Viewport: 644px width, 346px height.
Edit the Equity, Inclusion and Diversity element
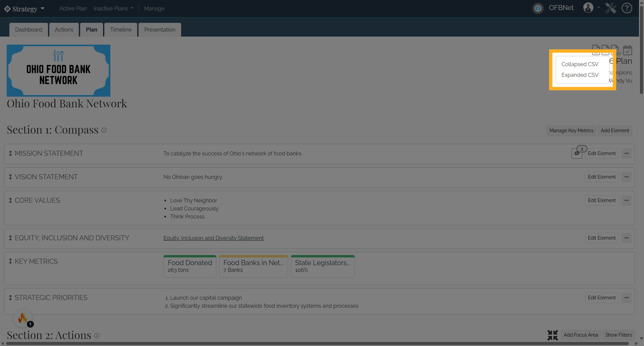[x=602, y=238]
